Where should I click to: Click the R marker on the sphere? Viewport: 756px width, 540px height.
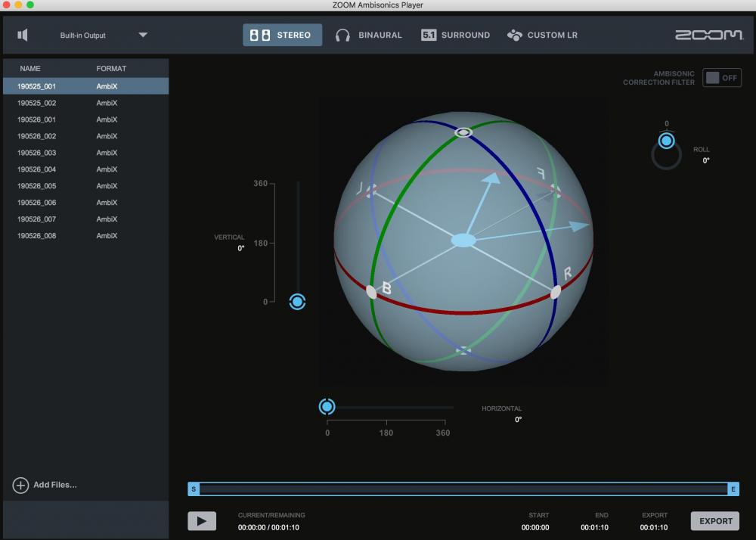tap(556, 292)
